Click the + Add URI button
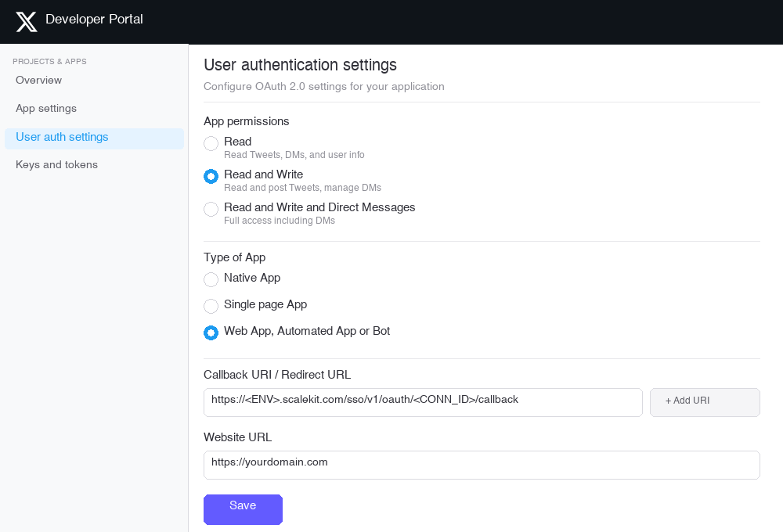The image size is (783, 532). click(704, 401)
